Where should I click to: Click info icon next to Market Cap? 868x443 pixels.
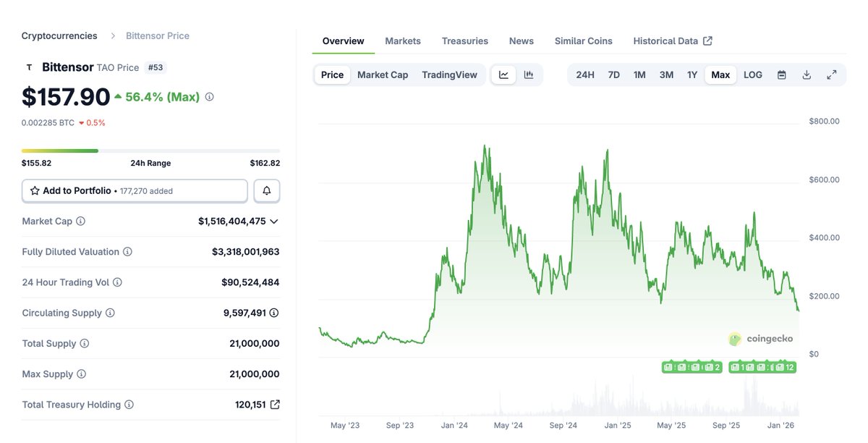tap(81, 221)
